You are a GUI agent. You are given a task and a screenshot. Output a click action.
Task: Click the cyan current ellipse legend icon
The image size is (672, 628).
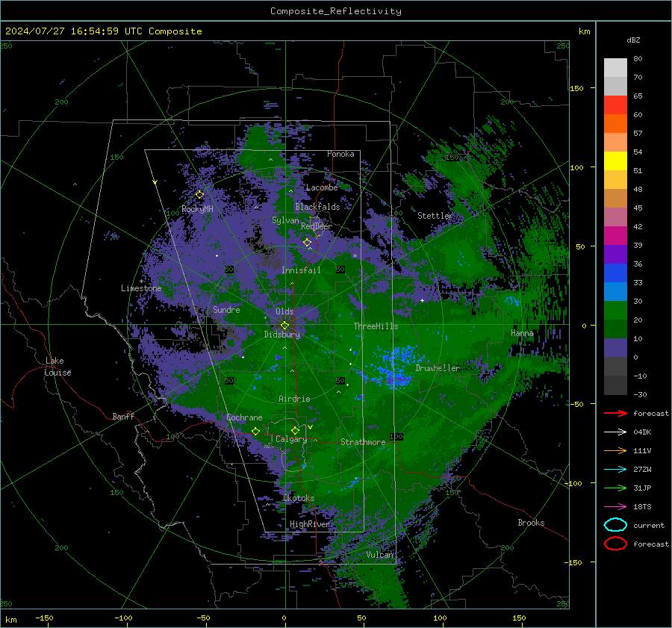click(615, 525)
